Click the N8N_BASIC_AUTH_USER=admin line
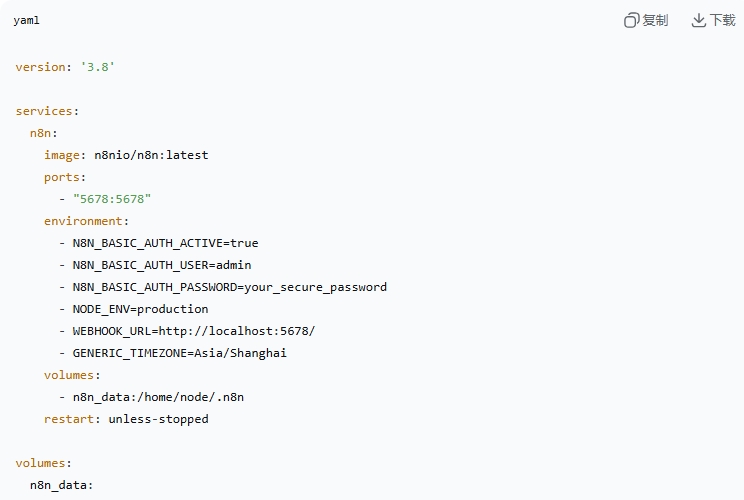Image resolution: width=744 pixels, height=500 pixels. point(161,265)
